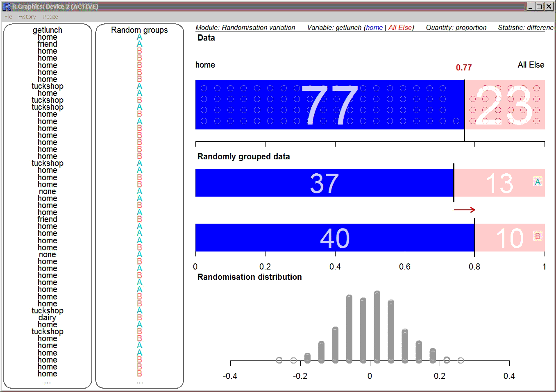Maximize the R Graphics window
Viewport: 556px width, 392px height.
(x=539, y=7)
